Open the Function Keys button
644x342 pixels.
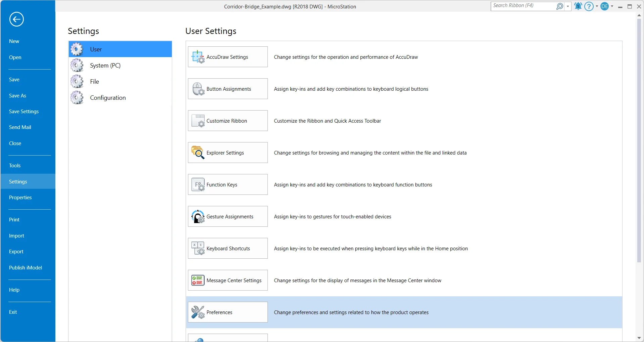pyautogui.click(x=228, y=184)
